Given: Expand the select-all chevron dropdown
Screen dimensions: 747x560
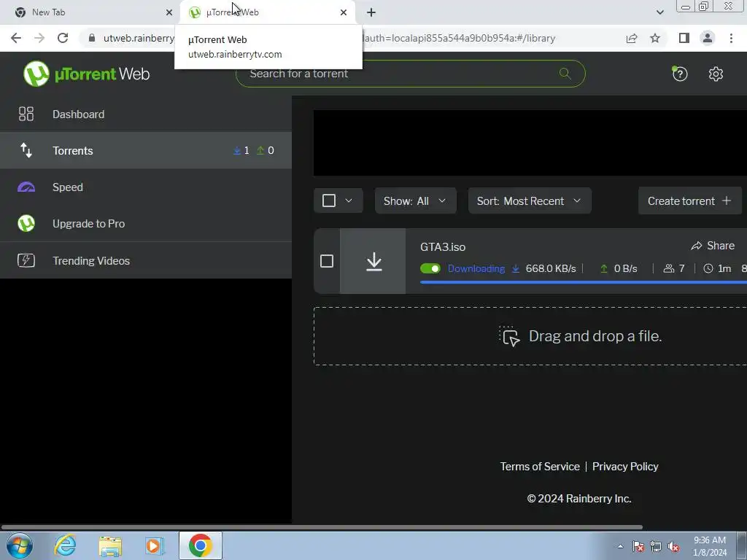Looking at the screenshot, I should pos(349,201).
